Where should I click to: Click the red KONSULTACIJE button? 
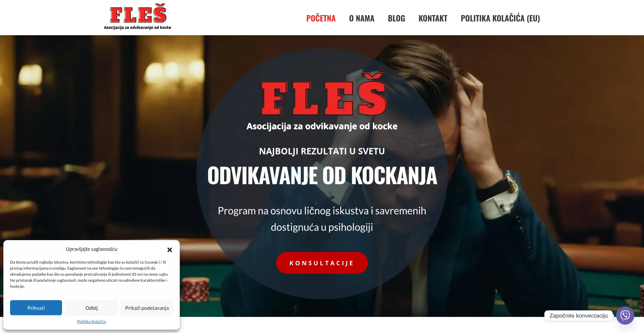click(322, 263)
